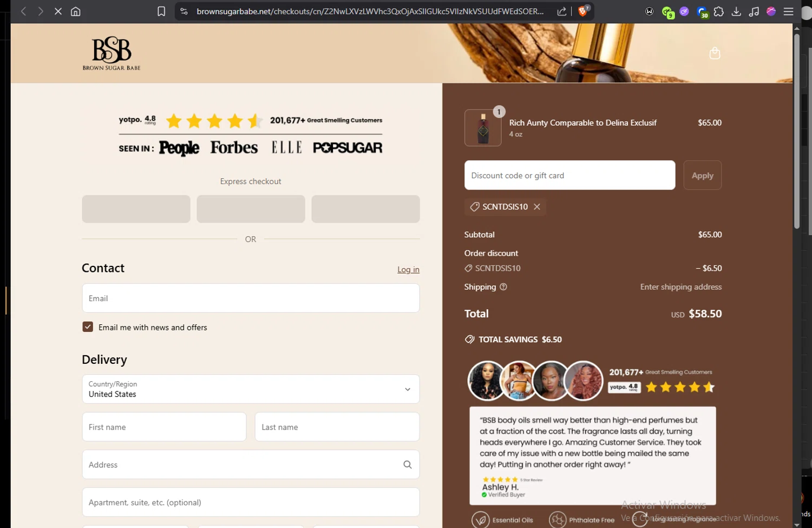Apply the discount code

point(703,175)
